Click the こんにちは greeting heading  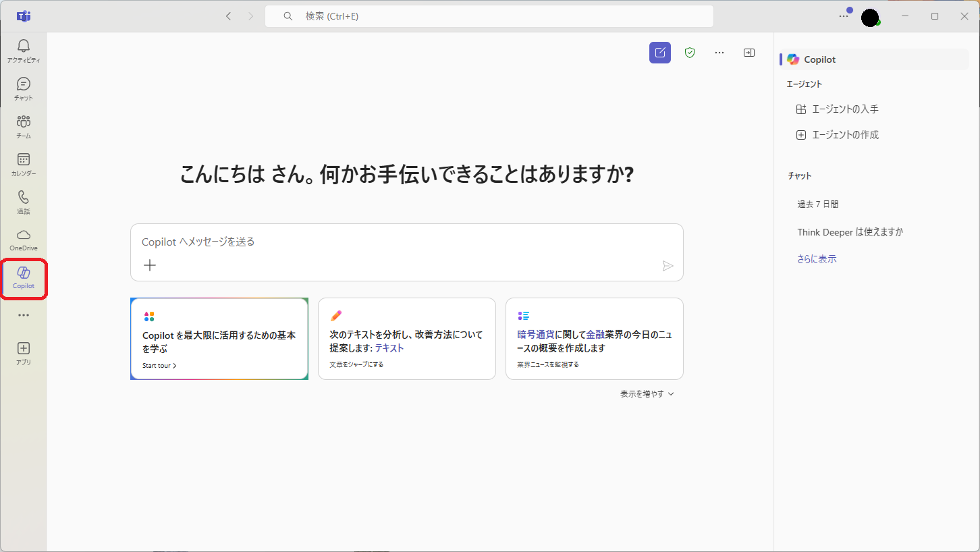click(x=406, y=175)
